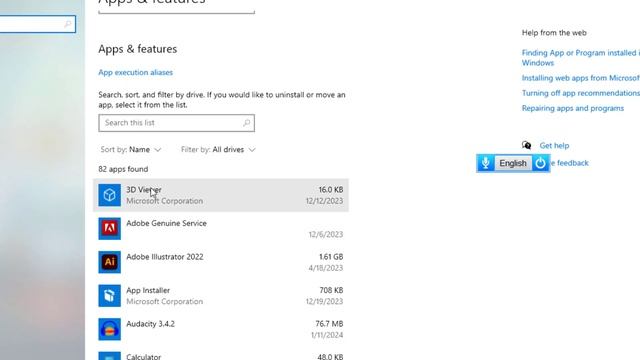640x360 pixels.
Task: Open App execution aliases link
Action: coord(136,72)
